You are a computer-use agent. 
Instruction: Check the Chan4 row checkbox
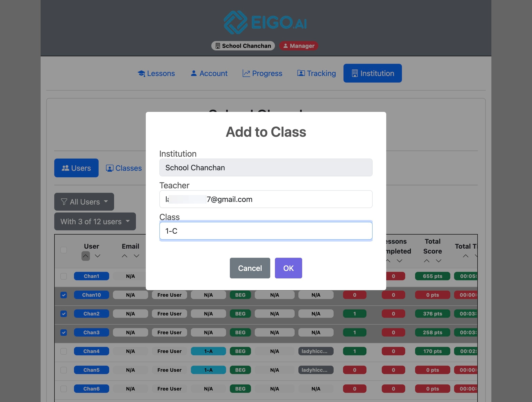click(x=63, y=351)
